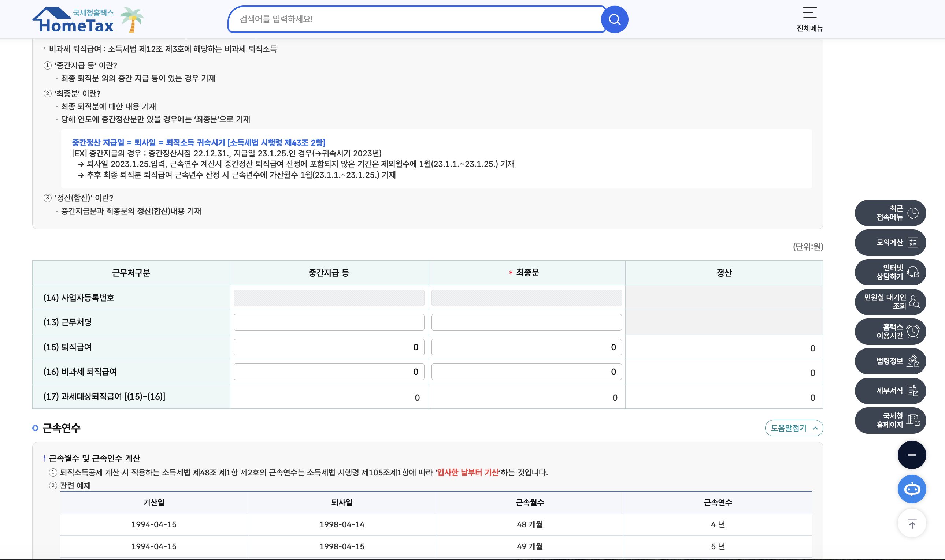Click the 근속월수 및 근속연수 계산 heading
The height and width of the screenshot is (560, 945).
point(94,459)
